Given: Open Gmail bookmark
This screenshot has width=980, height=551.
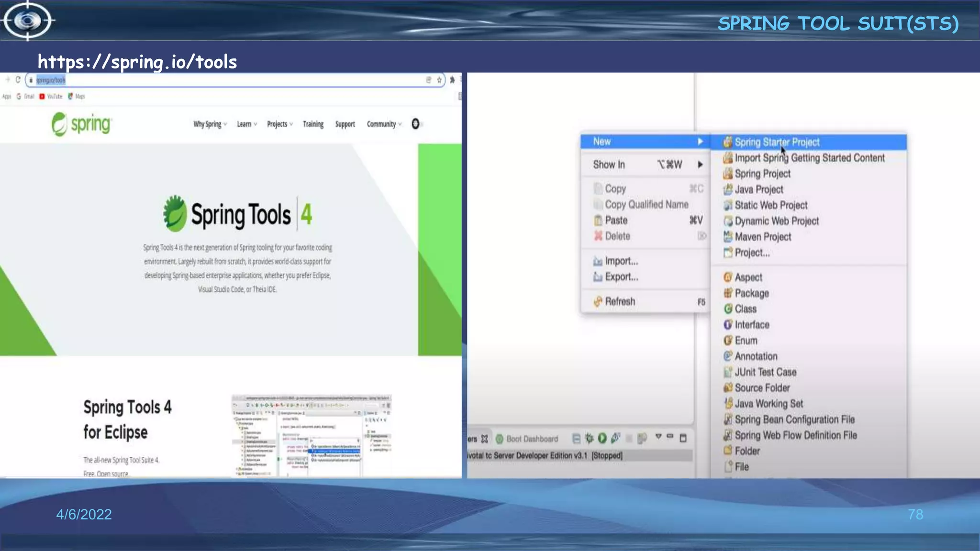Looking at the screenshot, I should coord(25,96).
